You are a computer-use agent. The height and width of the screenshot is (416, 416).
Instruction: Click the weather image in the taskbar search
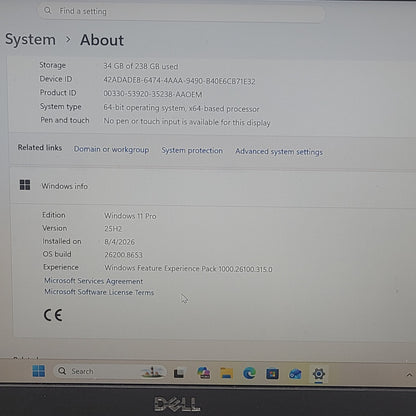pyautogui.click(x=153, y=371)
